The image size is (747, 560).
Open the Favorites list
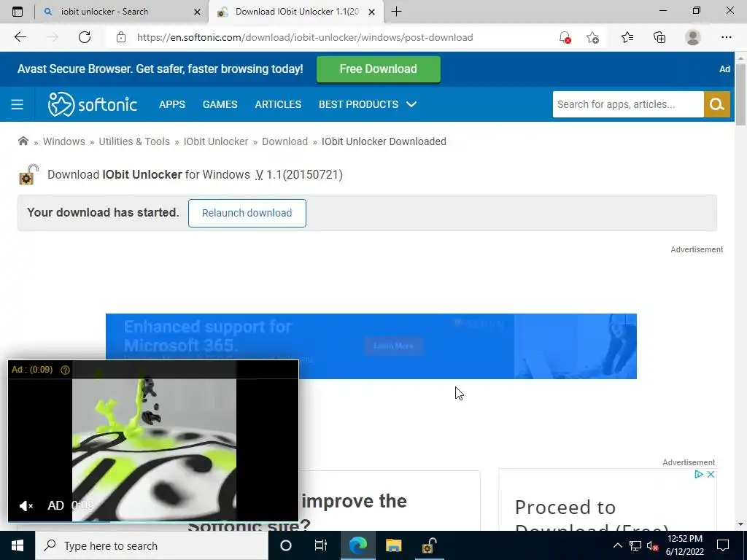[x=627, y=37]
